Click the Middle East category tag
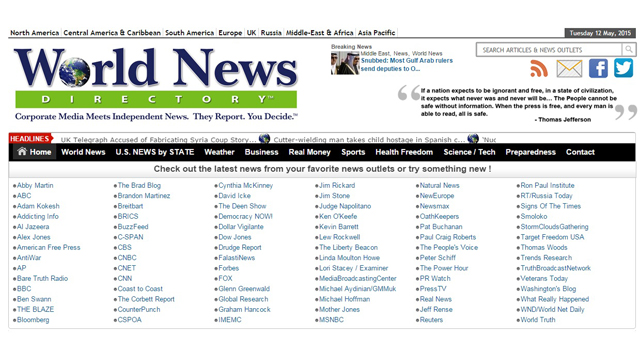 (375, 53)
